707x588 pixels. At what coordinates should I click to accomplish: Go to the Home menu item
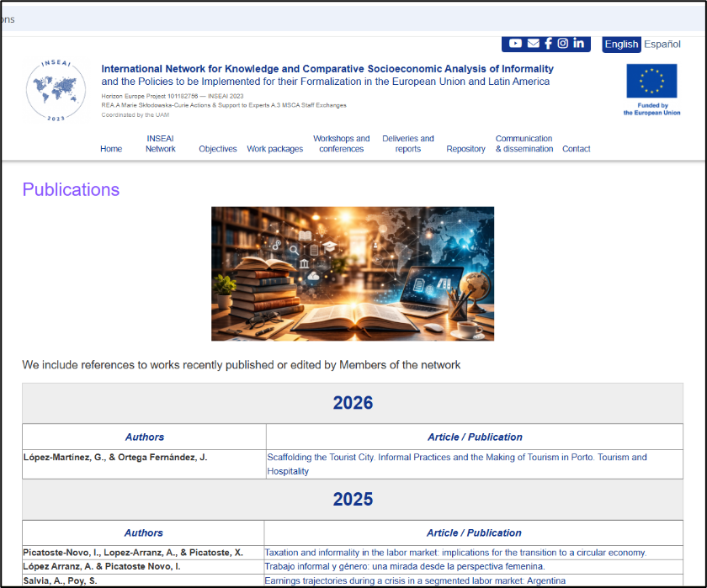click(111, 149)
